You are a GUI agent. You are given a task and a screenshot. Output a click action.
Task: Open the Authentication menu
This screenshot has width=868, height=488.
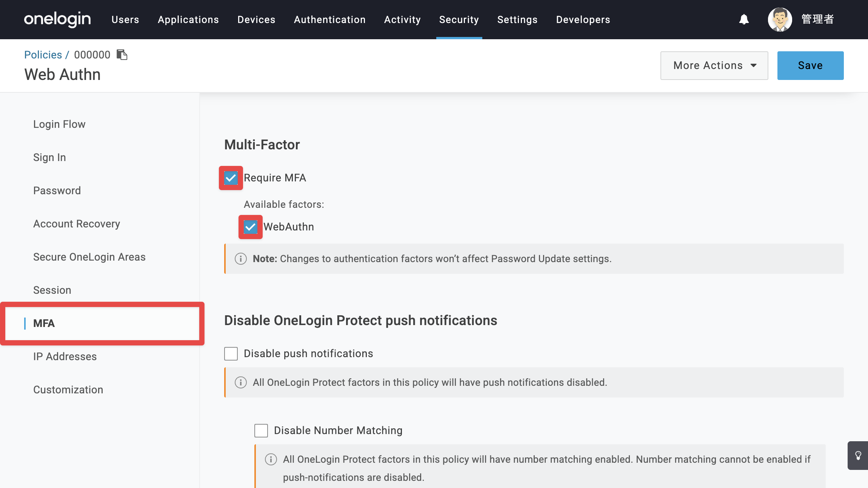[330, 20]
